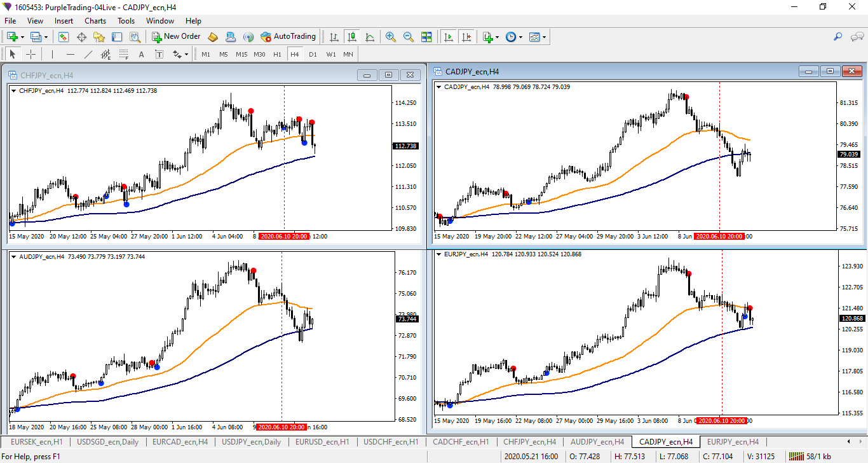Screen dimensions: 868x463
Task: Set timeframe to D1
Action: tap(313, 54)
